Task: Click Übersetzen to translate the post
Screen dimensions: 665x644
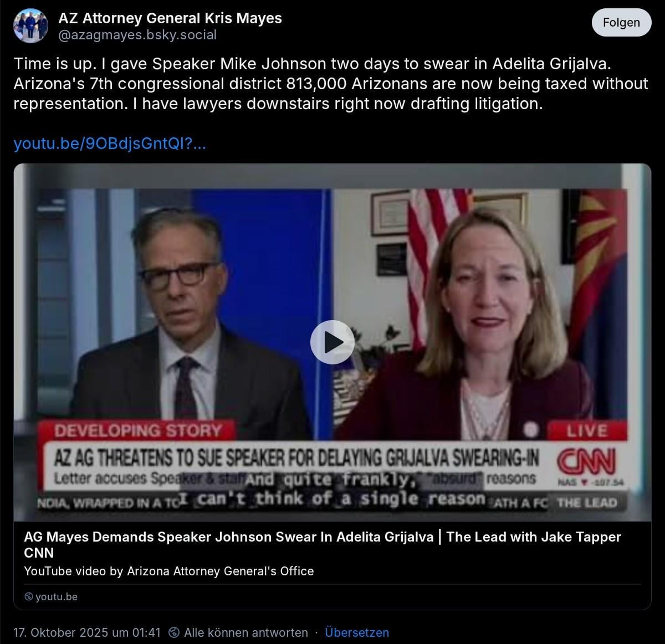Action: 357,632
